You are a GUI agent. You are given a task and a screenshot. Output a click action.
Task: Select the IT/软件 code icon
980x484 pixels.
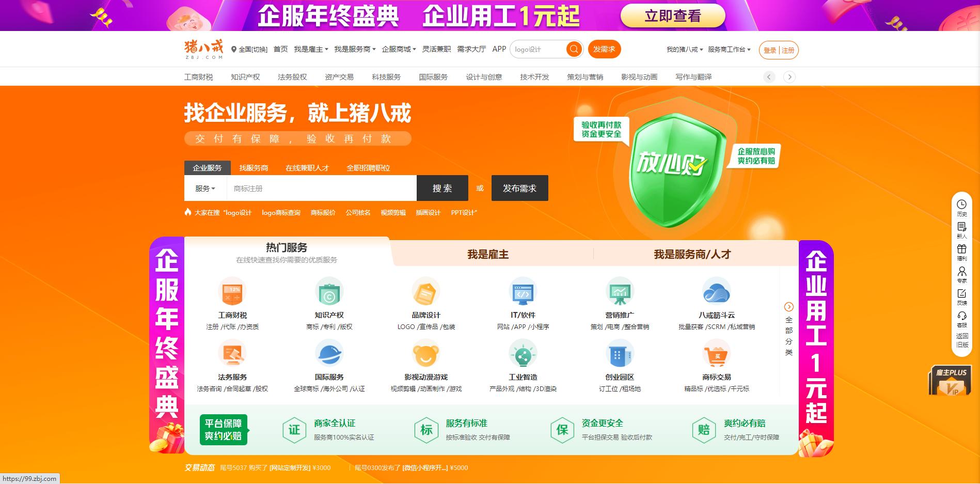click(x=523, y=293)
